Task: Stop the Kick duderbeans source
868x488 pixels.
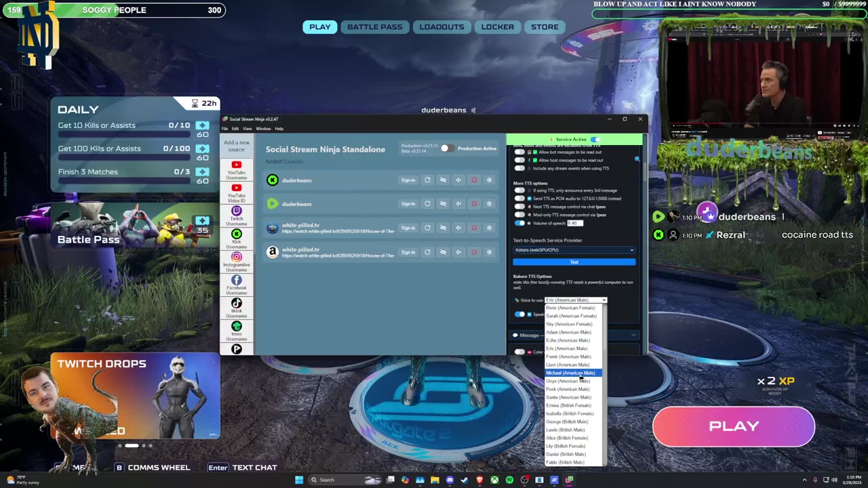Action: [x=474, y=180]
